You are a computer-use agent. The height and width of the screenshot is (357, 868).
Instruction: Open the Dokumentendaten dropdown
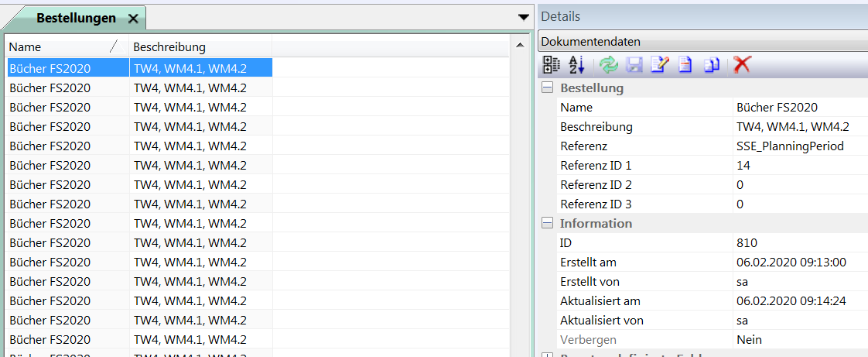(x=702, y=42)
